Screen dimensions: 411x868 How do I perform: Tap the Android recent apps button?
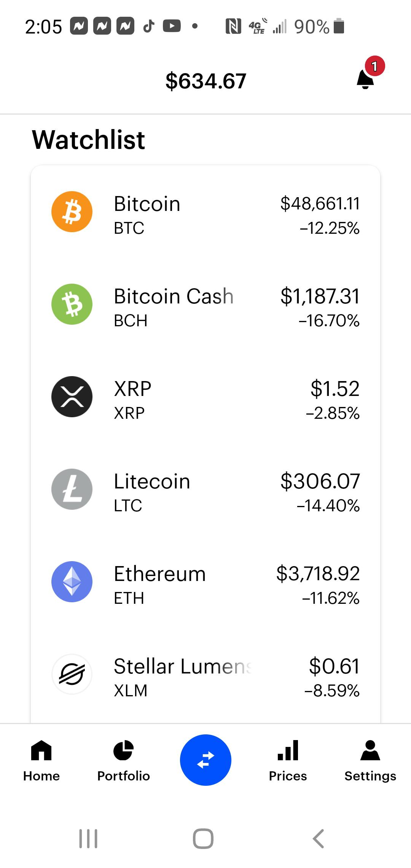click(x=88, y=839)
